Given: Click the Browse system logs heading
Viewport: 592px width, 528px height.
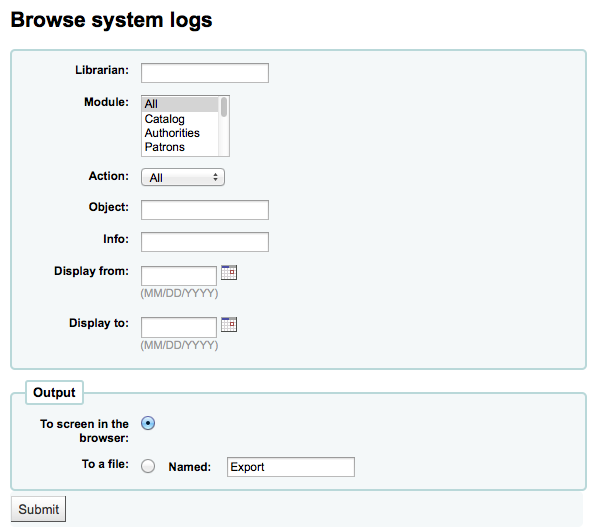Looking at the screenshot, I should click(111, 20).
